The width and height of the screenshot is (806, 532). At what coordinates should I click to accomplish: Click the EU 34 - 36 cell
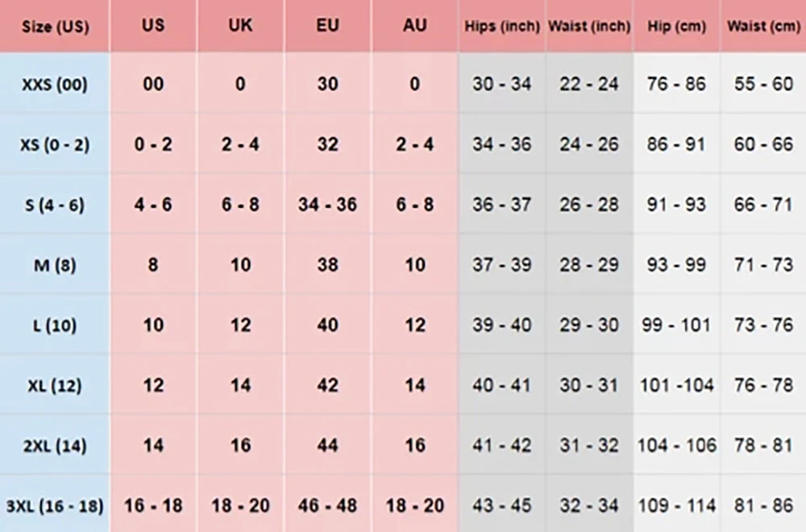[327, 205]
